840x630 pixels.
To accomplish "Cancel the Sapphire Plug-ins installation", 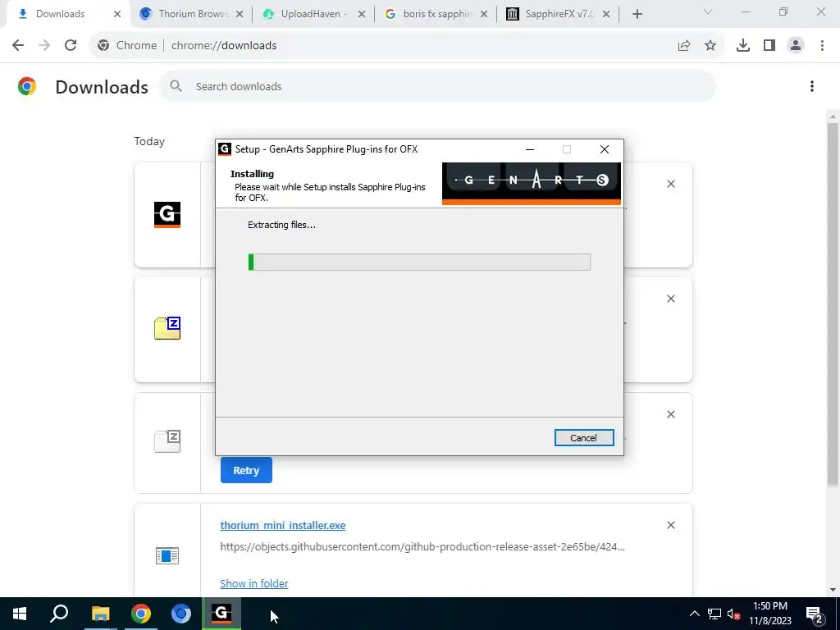I will pos(584,438).
